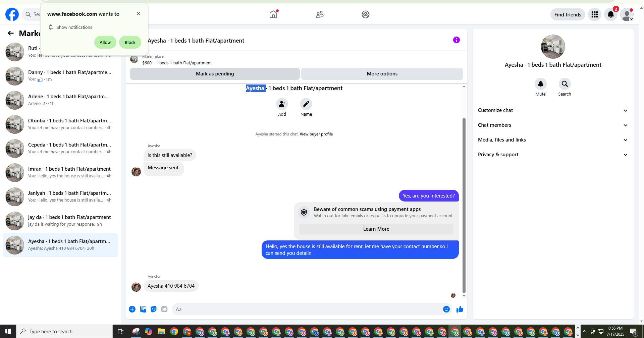Viewport: 644px width, 338px height.
Task: Open the emoji picker smiley icon
Action: (446, 309)
